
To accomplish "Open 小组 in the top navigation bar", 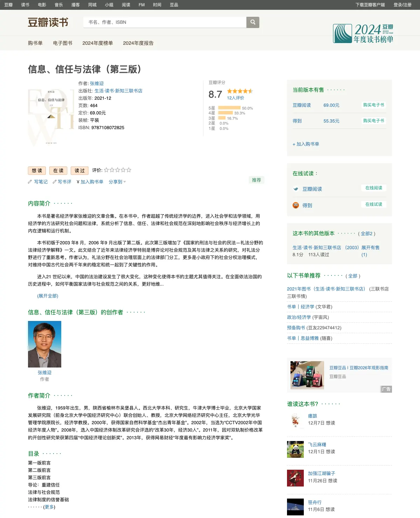I will (x=109, y=5).
